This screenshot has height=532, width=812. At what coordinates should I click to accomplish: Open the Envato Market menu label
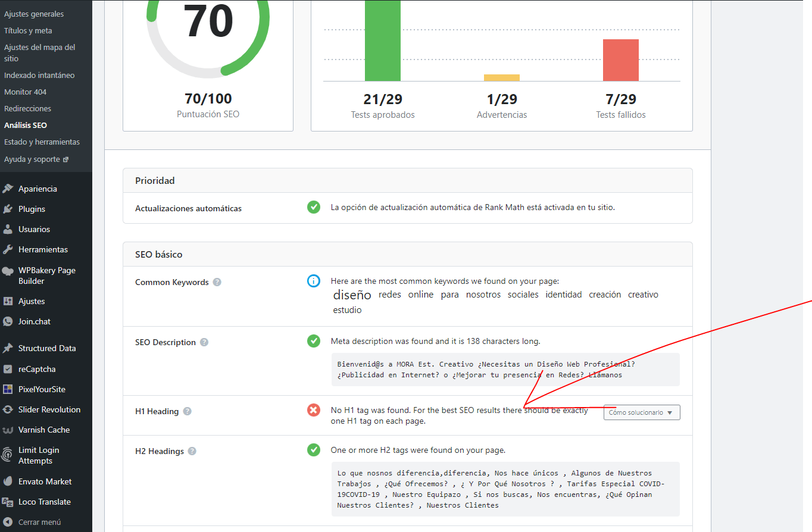(x=45, y=481)
